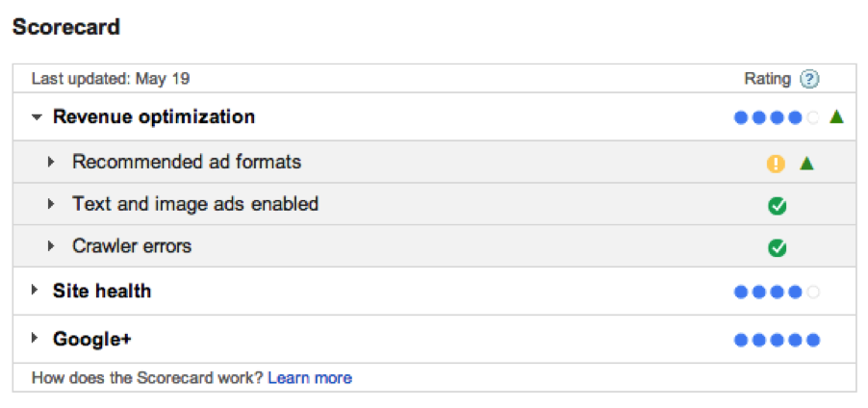Click the Google+ five-dot rating
Viewport: 868px width, 408px height.
776,340
